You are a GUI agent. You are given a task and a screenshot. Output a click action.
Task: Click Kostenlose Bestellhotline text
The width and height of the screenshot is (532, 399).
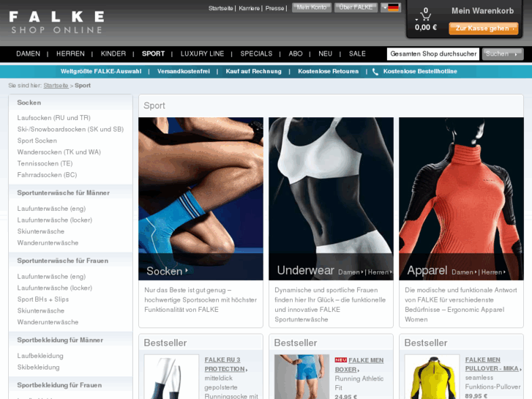click(x=420, y=72)
